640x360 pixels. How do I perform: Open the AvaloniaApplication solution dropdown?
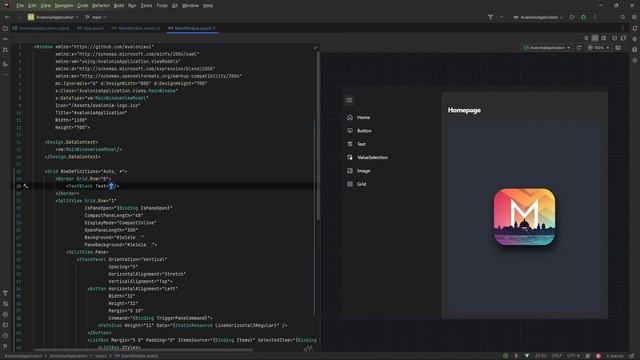(53, 17)
